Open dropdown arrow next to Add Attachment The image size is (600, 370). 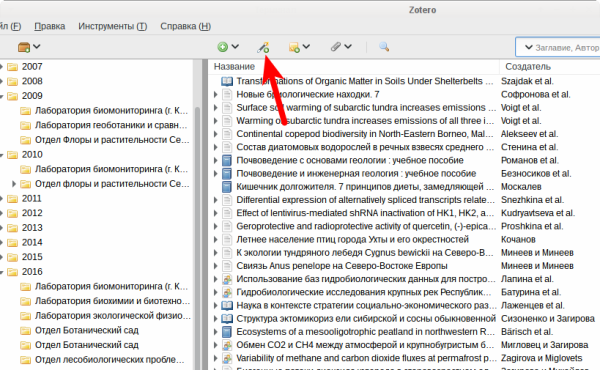pyautogui.click(x=348, y=47)
